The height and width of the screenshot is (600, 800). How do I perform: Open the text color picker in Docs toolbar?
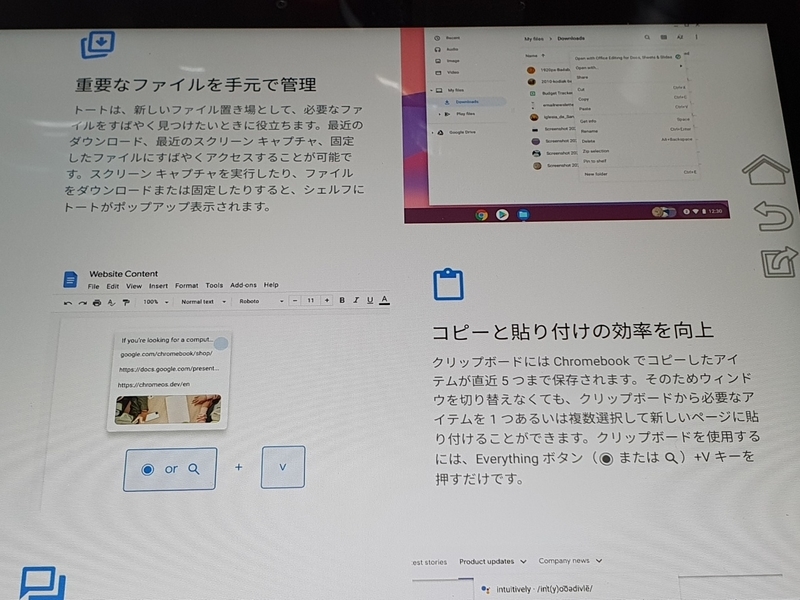click(385, 300)
